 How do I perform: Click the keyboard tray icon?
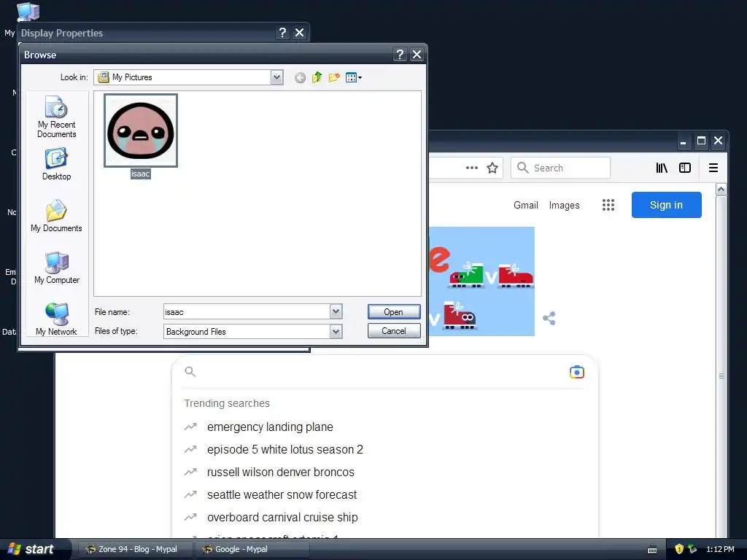652,550
